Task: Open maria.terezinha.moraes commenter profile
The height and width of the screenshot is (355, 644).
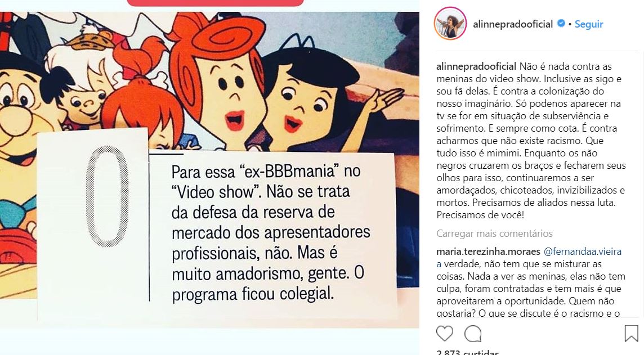Action: pyautogui.click(x=488, y=251)
